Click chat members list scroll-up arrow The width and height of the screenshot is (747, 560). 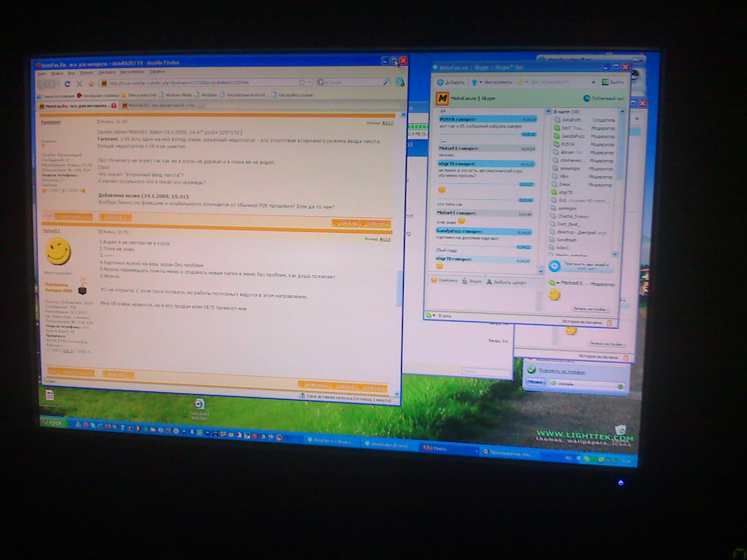tap(621, 112)
